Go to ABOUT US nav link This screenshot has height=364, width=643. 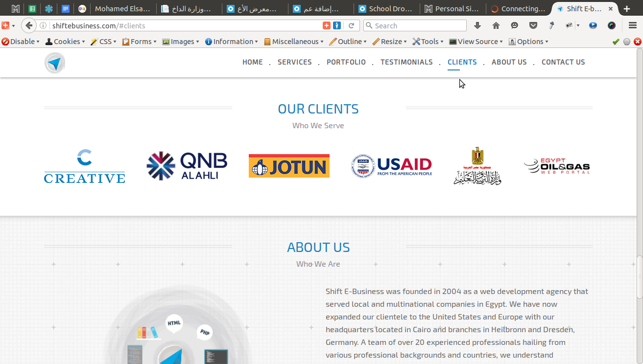(509, 62)
